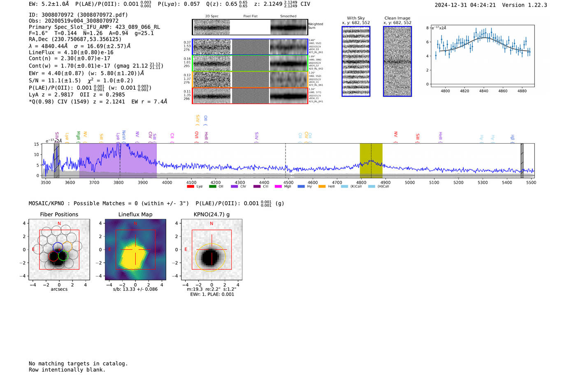Click the No matching targets in catalog message
The width and height of the screenshot is (576, 392).
pos(78,364)
